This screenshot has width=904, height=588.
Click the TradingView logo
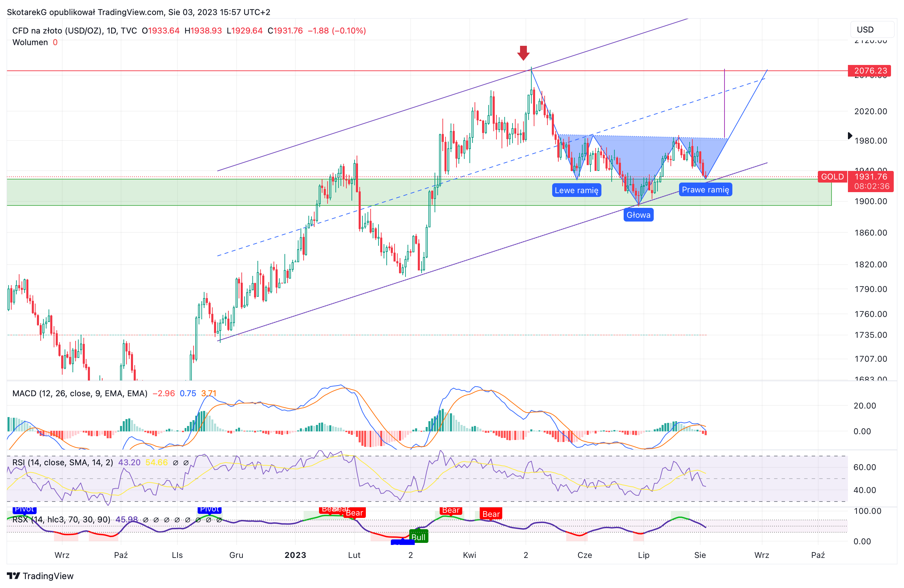[40, 576]
